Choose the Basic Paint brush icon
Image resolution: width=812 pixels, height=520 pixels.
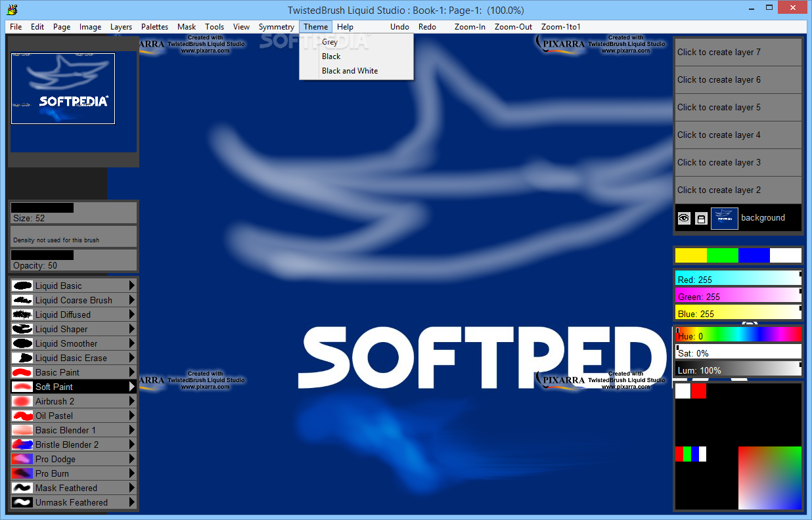point(22,372)
